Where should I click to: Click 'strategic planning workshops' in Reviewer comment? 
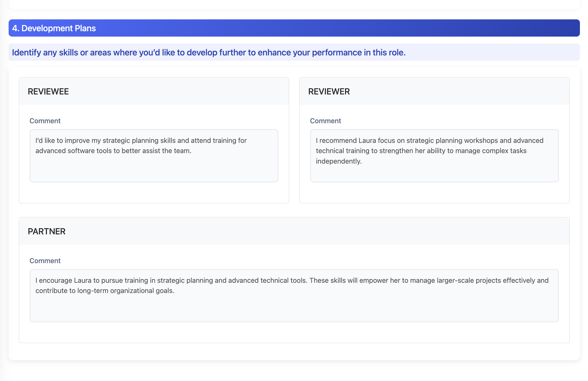pyautogui.click(x=452, y=140)
